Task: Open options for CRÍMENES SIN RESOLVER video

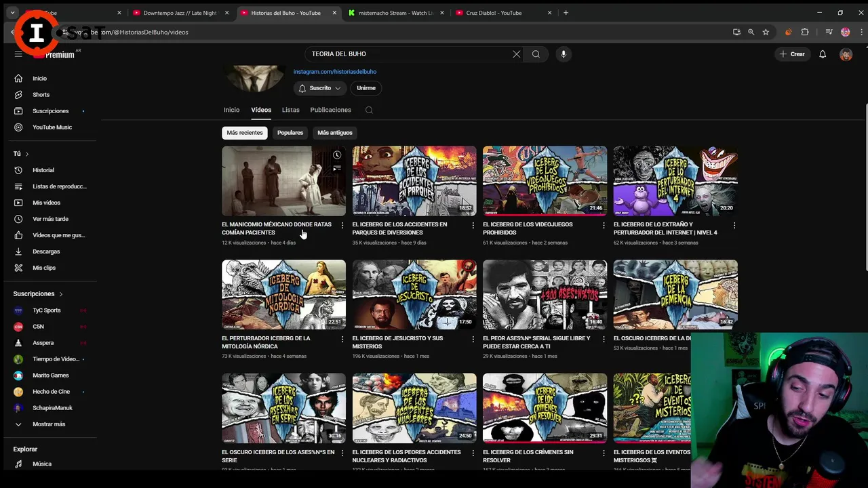Action: [604, 453]
